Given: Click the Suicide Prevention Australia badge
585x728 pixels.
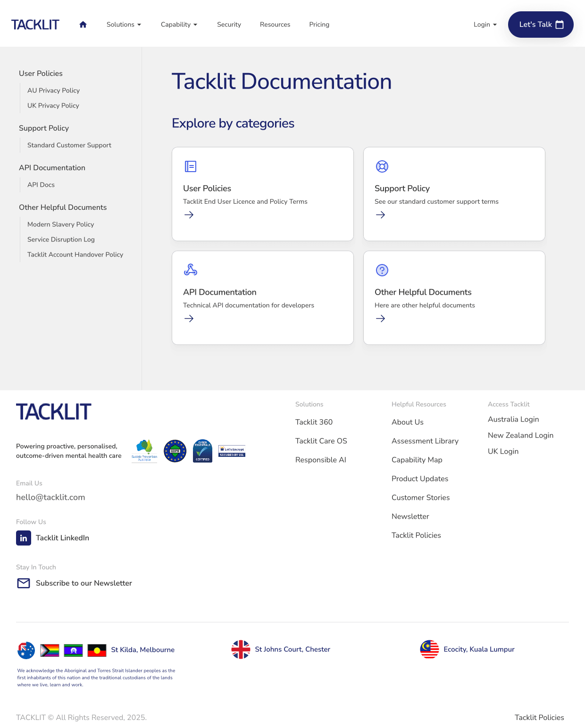Looking at the screenshot, I should (144, 451).
